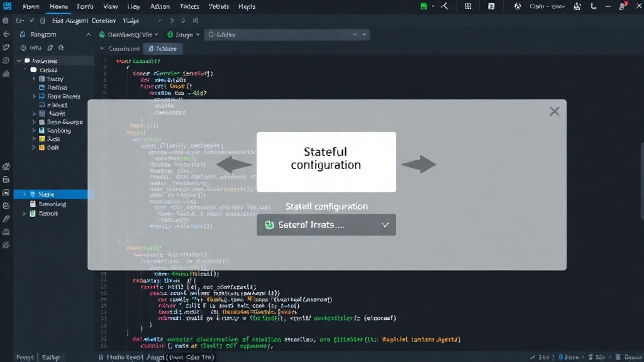644x362 pixels.
Task: Click the right arrow beside Stateful configuration
Action: tap(418, 165)
